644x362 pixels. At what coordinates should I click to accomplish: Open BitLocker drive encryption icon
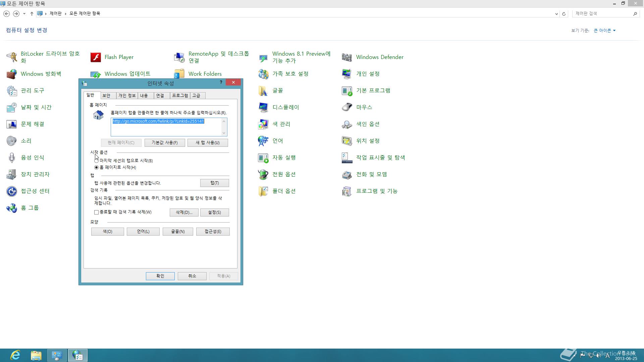point(11,57)
